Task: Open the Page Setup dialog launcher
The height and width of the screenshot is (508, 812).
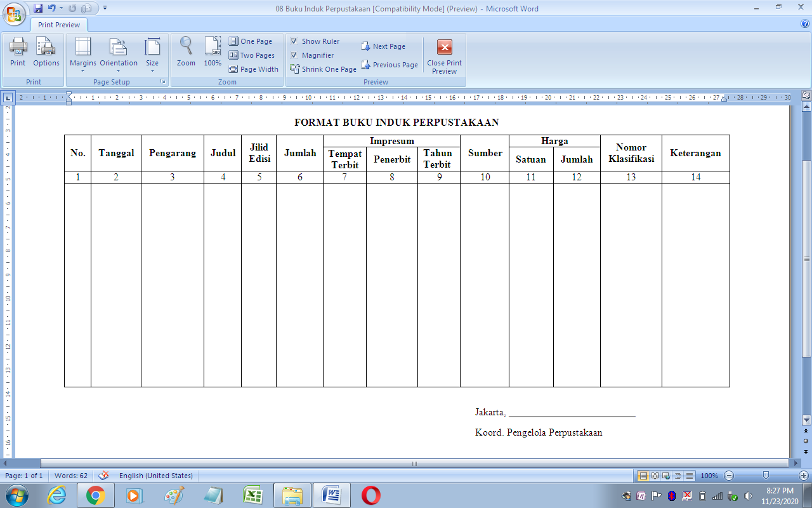Action: [163, 82]
